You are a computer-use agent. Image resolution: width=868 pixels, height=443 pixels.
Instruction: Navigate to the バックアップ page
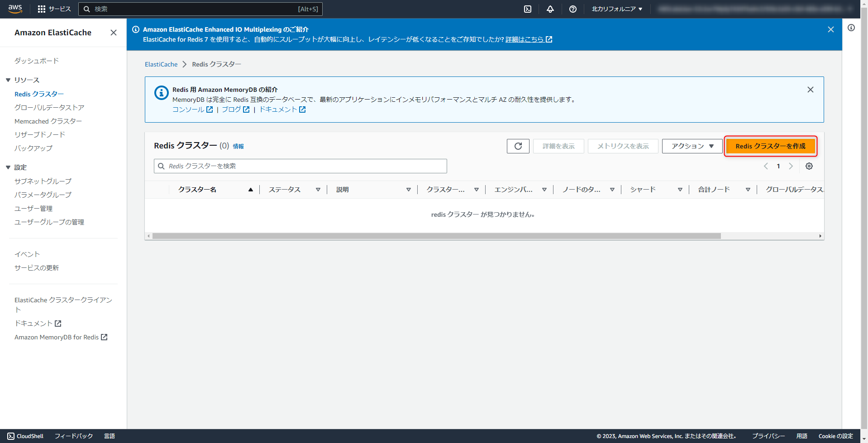pos(33,148)
